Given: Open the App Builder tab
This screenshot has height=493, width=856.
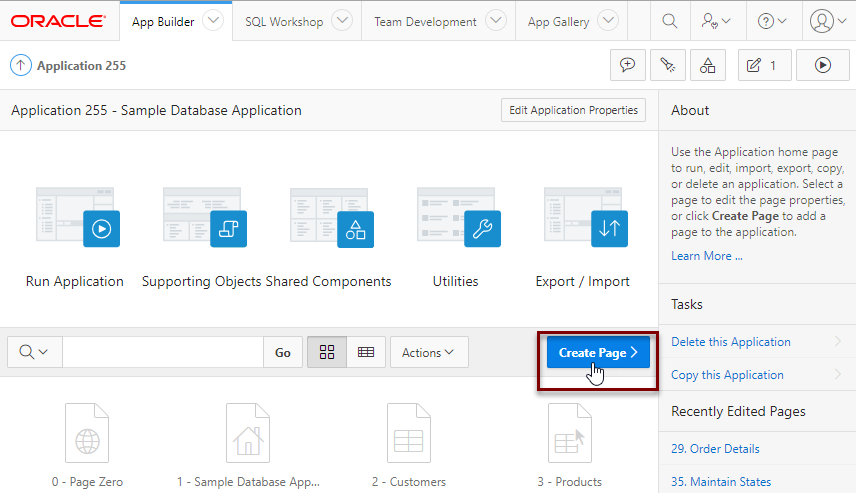Looking at the screenshot, I should pos(163,22).
